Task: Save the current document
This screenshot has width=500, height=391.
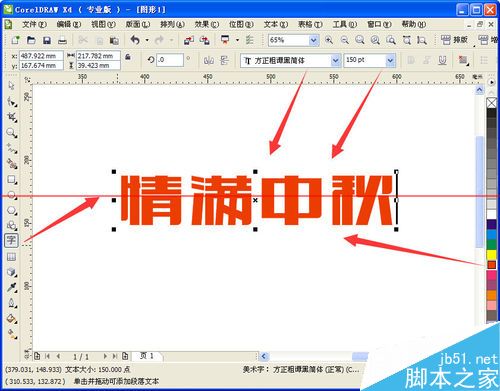Action: 47,40
